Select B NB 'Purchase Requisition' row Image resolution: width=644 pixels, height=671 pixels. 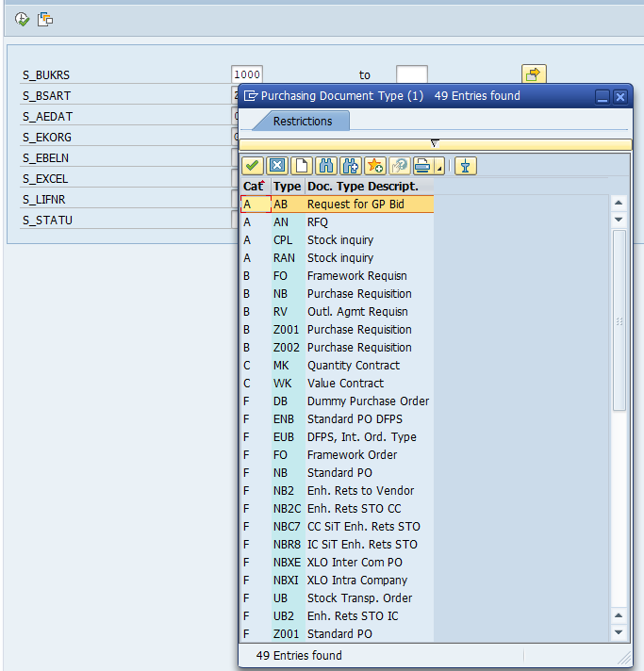[x=338, y=294]
